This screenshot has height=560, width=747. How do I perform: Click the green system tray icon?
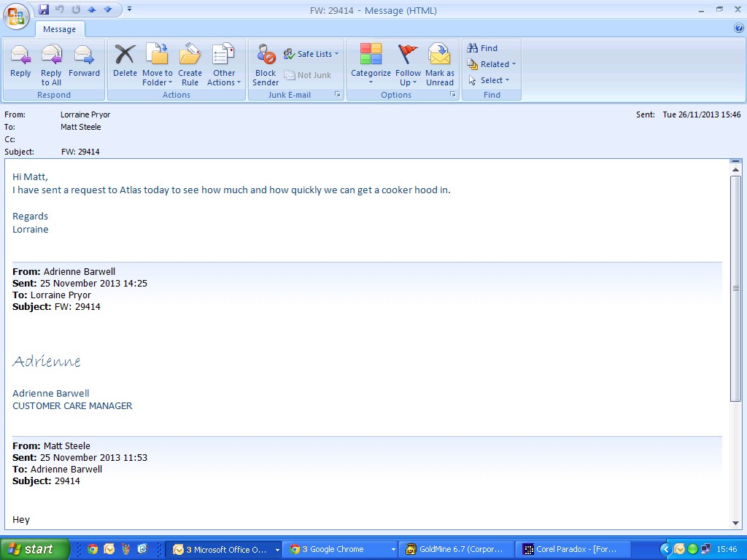pos(693,549)
